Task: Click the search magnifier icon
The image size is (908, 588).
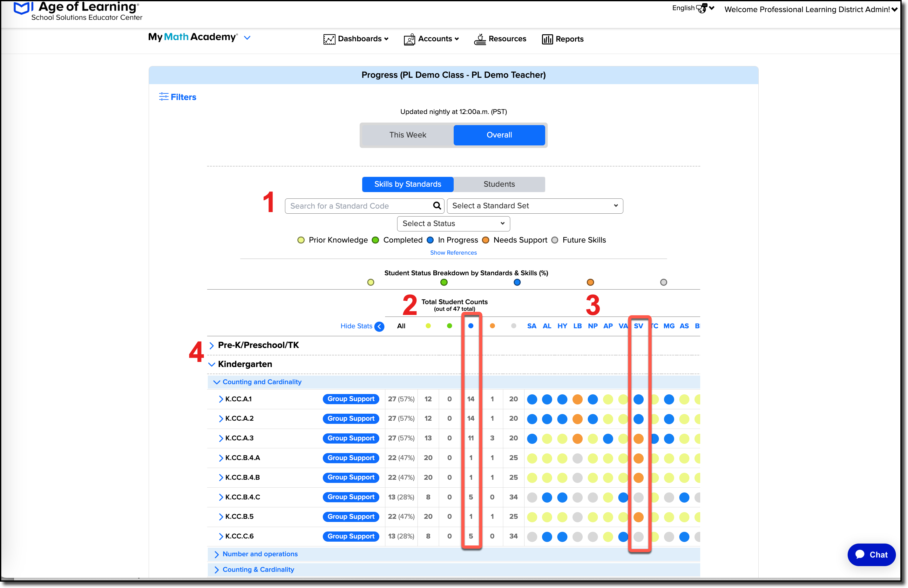Action: pos(437,206)
